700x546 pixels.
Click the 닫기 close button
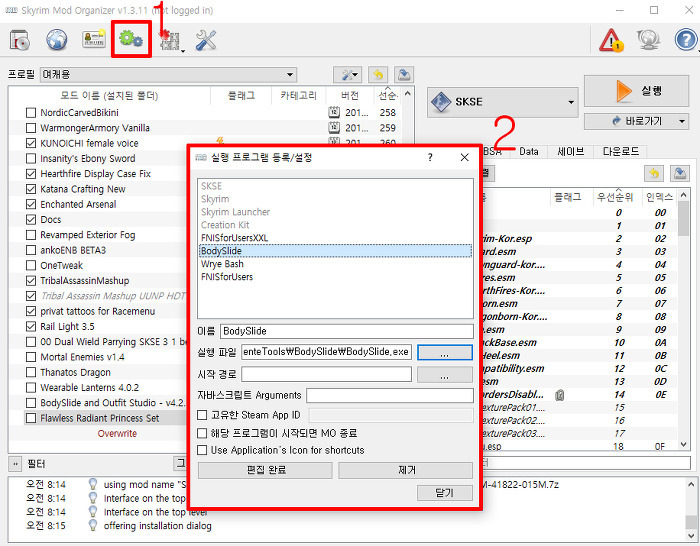point(445,493)
